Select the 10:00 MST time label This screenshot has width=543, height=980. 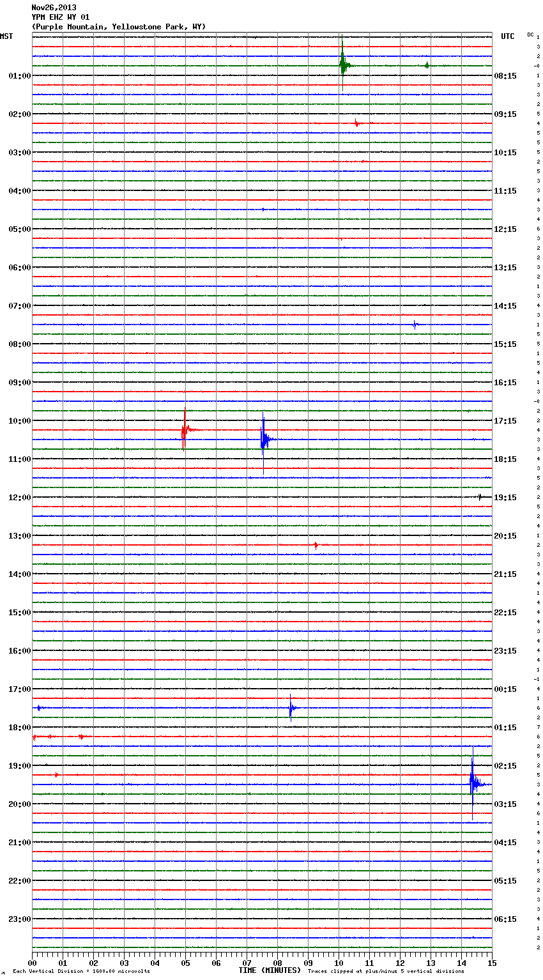[x=19, y=420]
